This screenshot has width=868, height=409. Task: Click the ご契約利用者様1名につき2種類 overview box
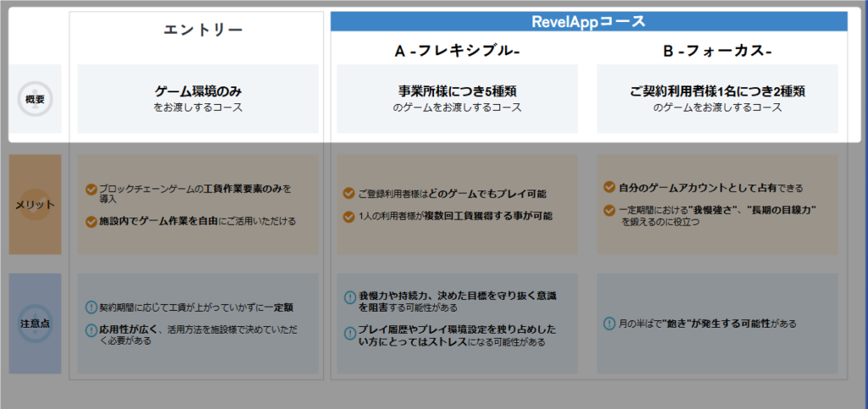717,98
